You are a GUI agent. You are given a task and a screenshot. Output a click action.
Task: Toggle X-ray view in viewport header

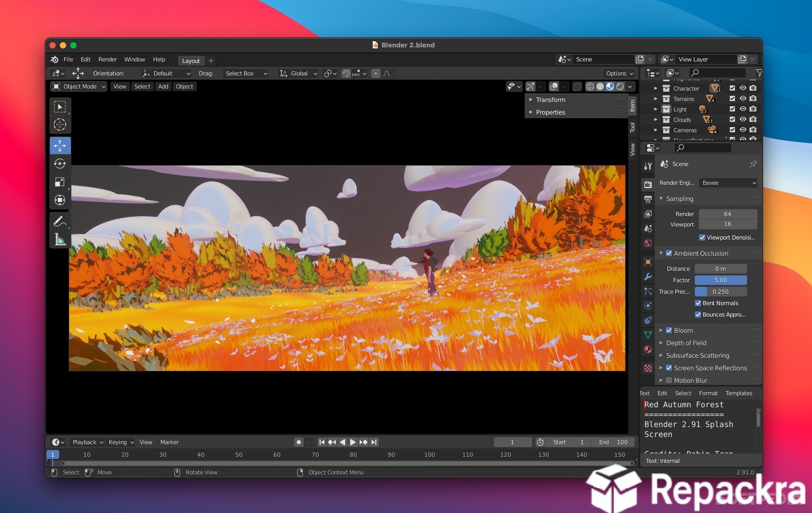pos(577,86)
